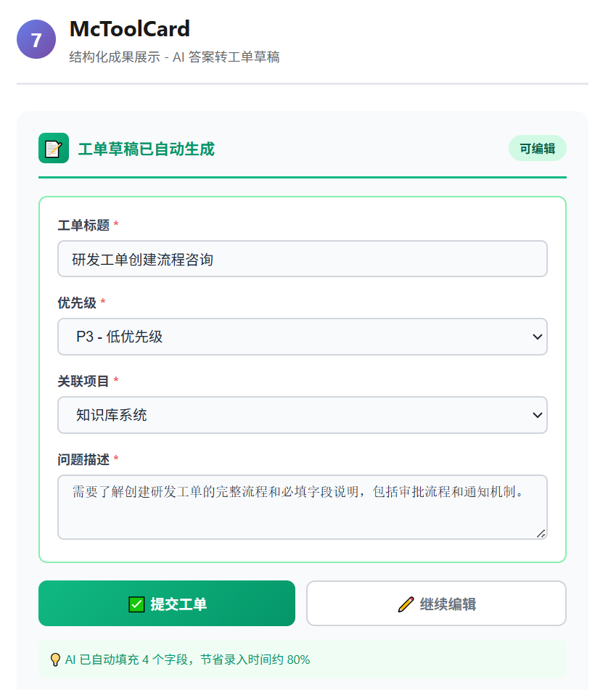Click the purple number 7 badge
Image resolution: width=616 pixels, height=690 pixels.
(x=36, y=38)
